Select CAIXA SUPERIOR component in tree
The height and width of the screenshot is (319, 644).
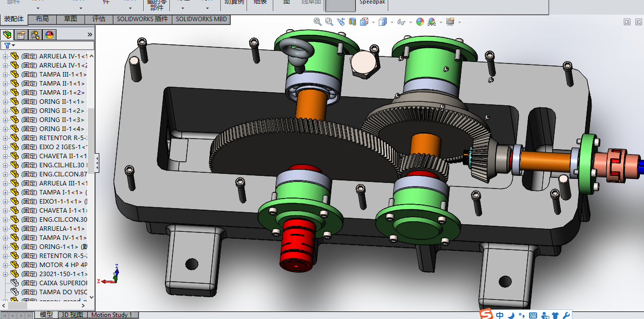pyautogui.click(x=63, y=283)
